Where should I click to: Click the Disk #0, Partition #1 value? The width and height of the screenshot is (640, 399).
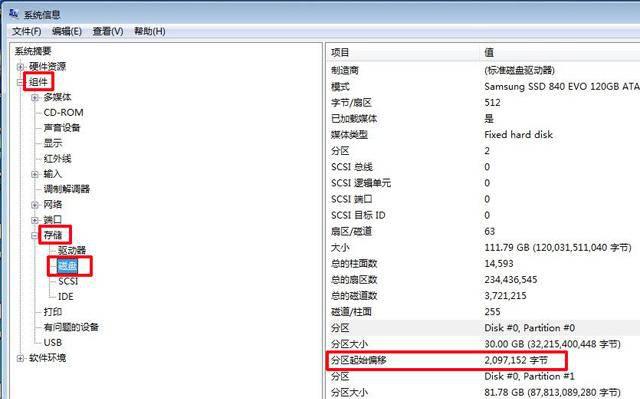(529, 376)
